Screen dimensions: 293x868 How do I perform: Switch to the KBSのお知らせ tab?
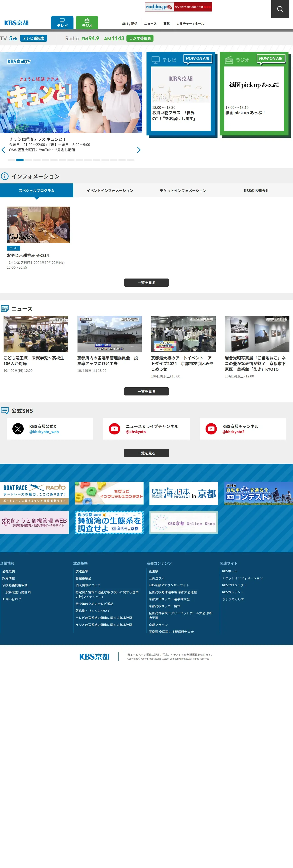point(256,190)
